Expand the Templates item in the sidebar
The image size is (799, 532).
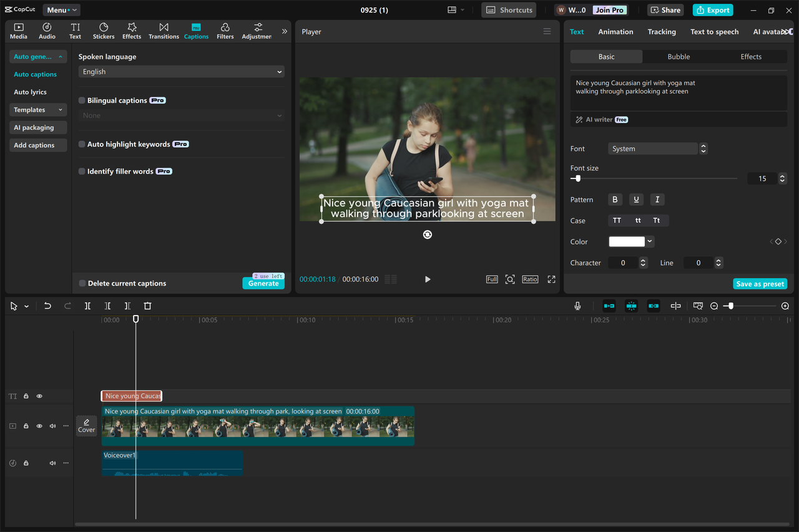[x=37, y=110]
